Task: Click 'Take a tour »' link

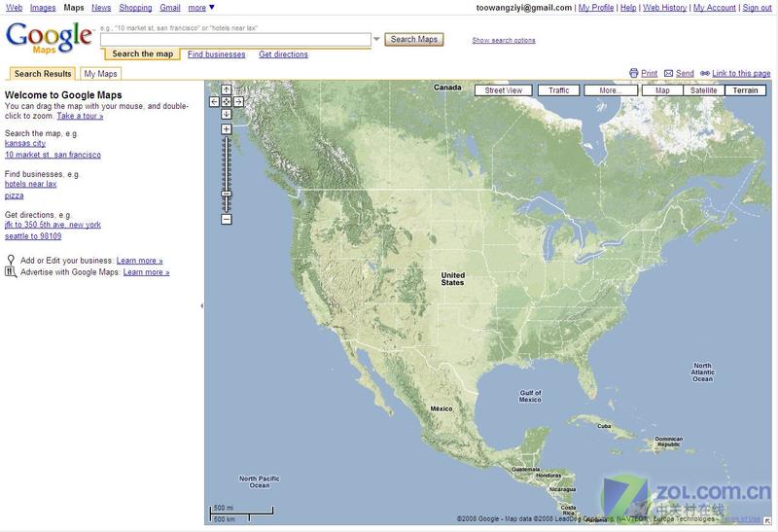Action: tap(80, 116)
